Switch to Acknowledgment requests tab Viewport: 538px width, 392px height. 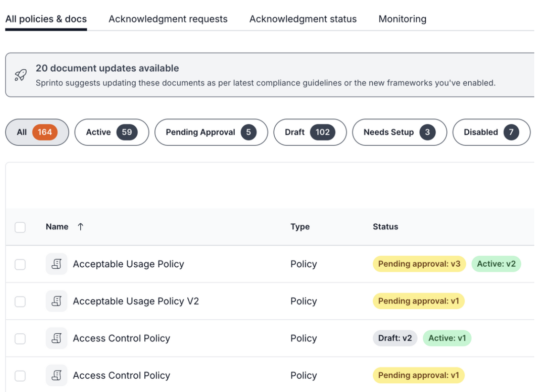tap(168, 19)
